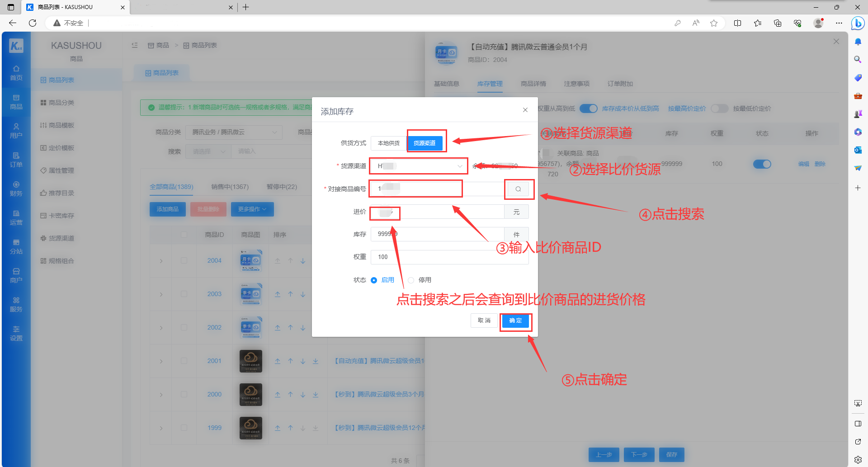Switch to 订单附加 tab
This screenshot has height=467, width=868.
(x=620, y=84)
